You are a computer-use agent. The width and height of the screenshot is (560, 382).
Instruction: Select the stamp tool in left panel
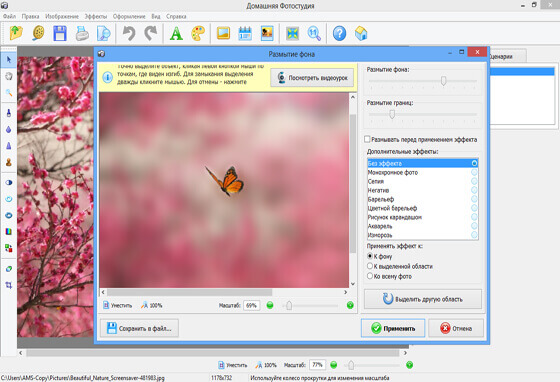coord(9,162)
